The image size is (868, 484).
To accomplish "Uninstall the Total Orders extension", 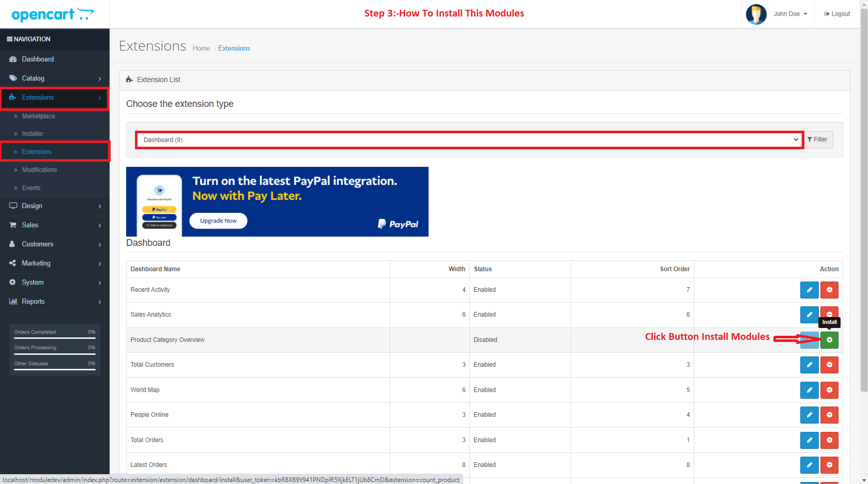I will tap(829, 440).
